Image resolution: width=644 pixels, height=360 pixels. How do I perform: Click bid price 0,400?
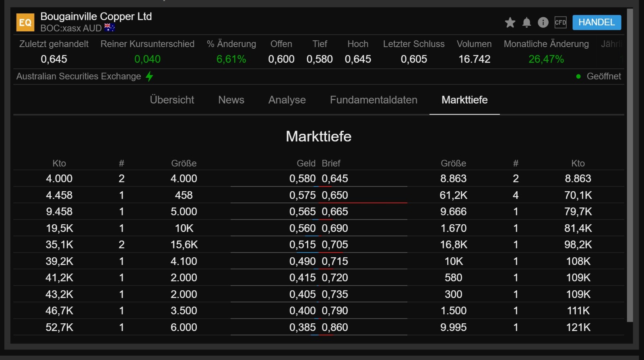point(302,311)
